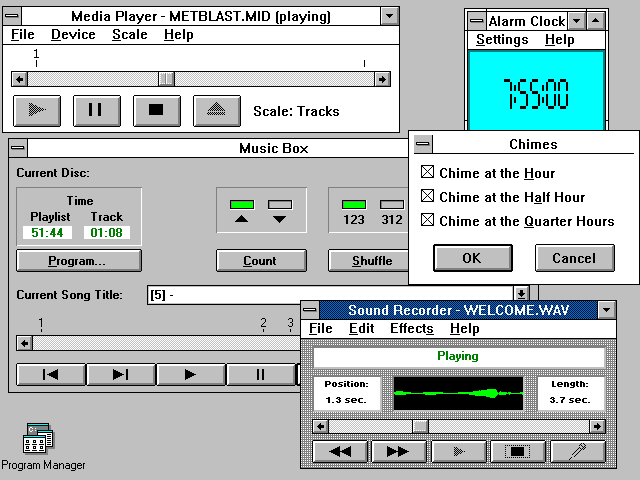Open the Scale menu in Media Player
The width and height of the screenshot is (640, 480).
click(x=129, y=35)
